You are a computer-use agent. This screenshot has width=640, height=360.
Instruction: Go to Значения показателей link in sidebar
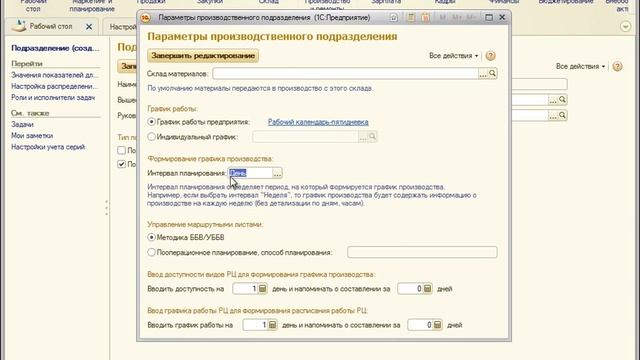click(55, 75)
